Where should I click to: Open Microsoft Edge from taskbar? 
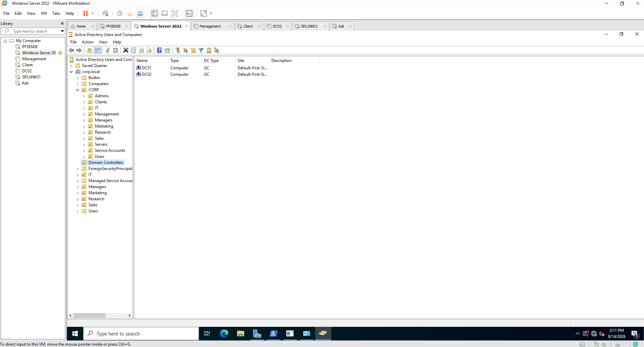224,334
